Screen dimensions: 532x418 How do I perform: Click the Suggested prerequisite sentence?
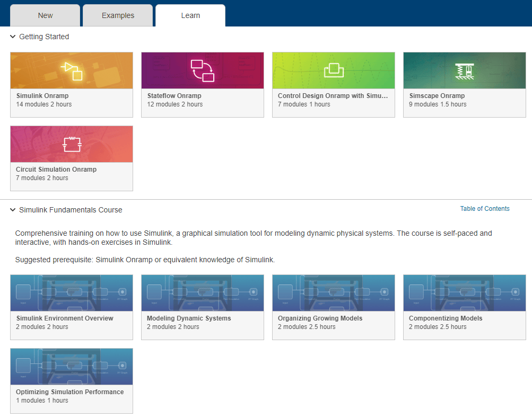[x=145, y=260]
